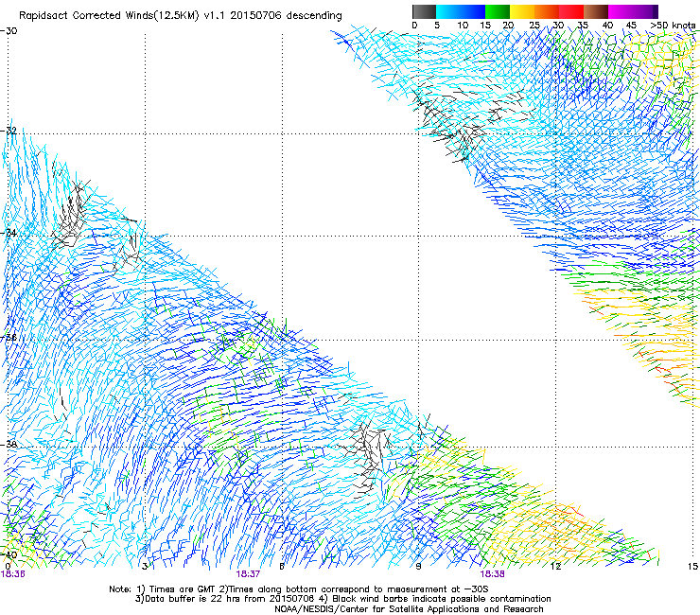The image size is (700, 615).
Task: Click the cyan 5-10 knots legend swatch
Action: point(447,11)
